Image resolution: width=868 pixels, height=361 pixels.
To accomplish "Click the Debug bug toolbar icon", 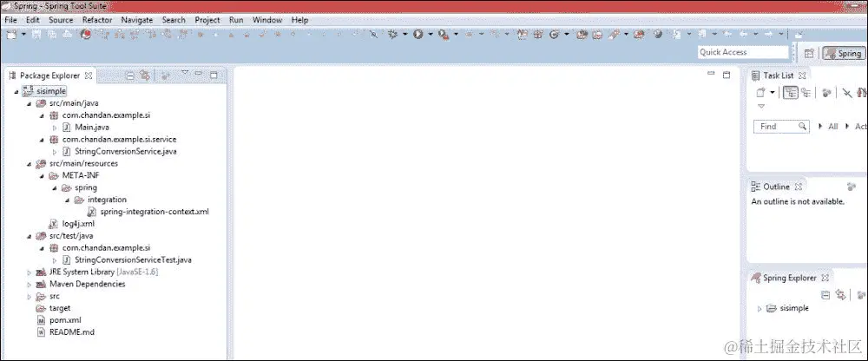I will pos(393,35).
